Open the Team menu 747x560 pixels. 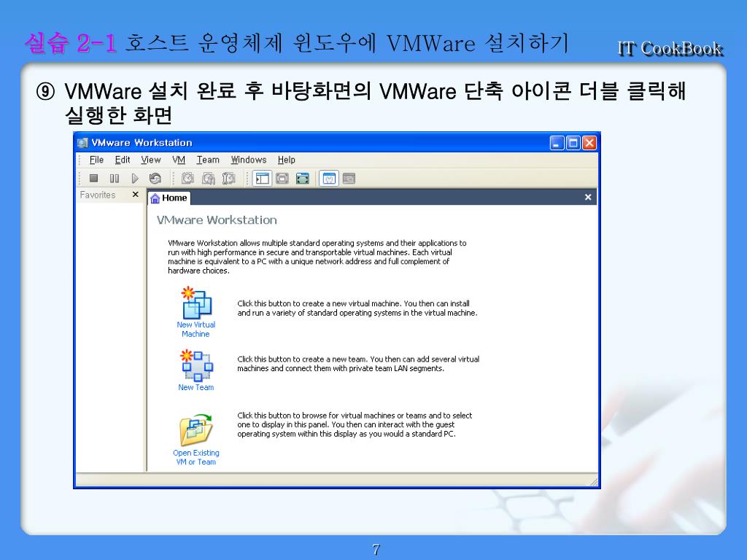tap(208, 160)
